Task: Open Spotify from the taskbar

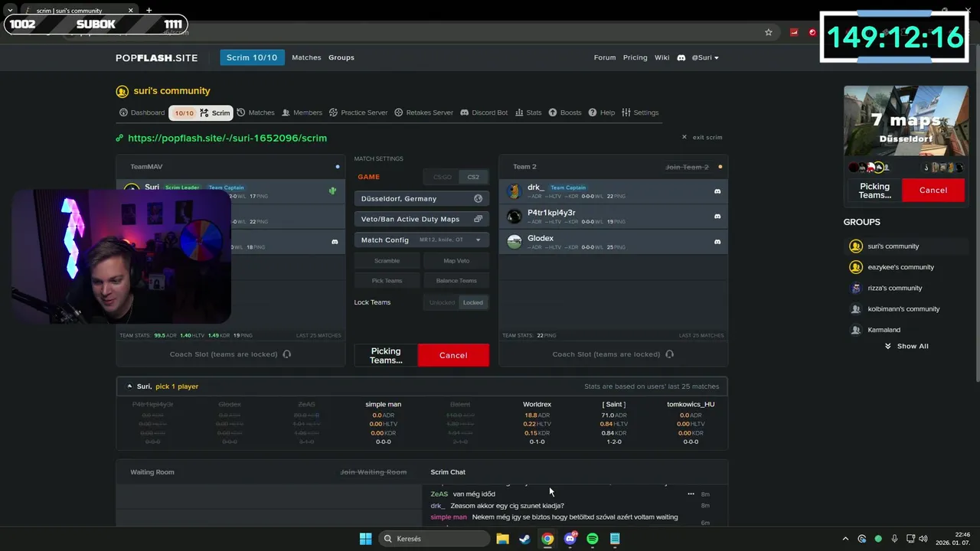Action: click(x=593, y=539)
